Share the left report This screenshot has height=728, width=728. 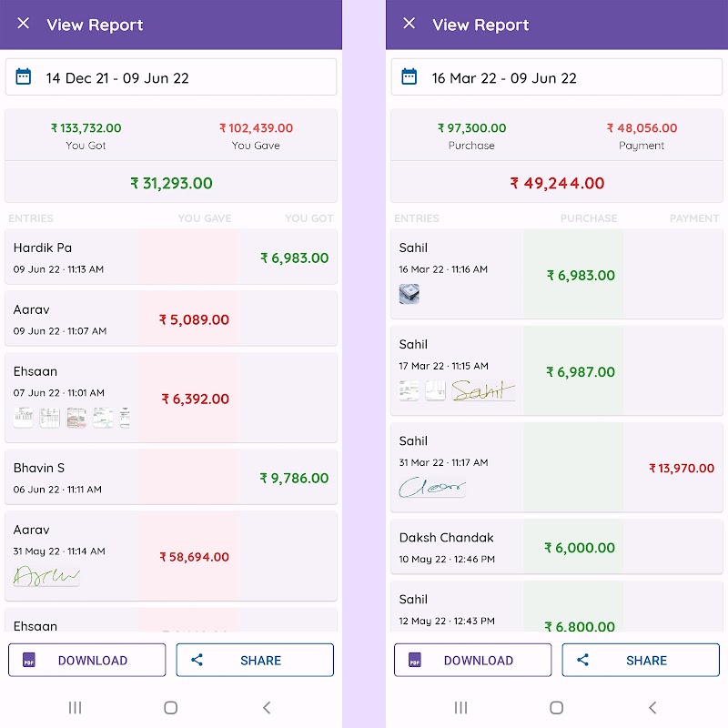(255, 660)
